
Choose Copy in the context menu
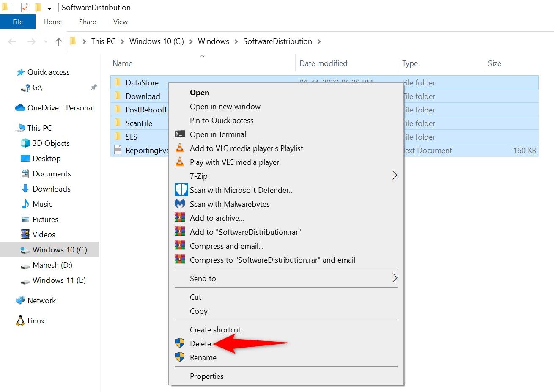coord(199,311)
